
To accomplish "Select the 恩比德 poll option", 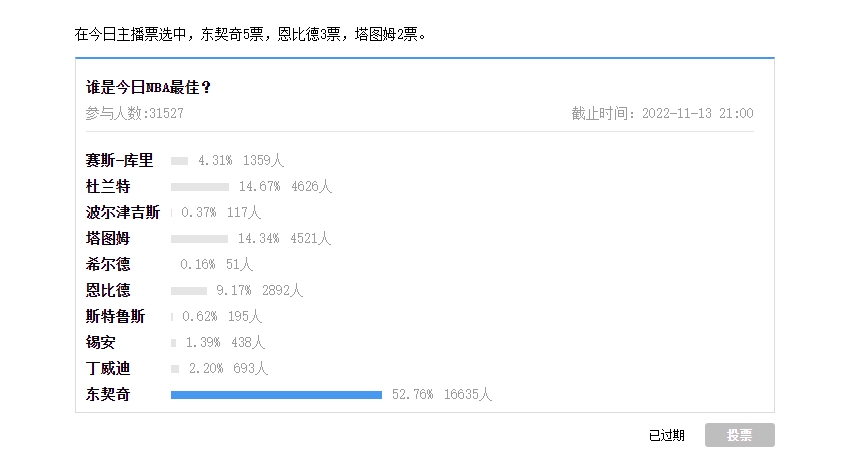I will coord(108,290).
